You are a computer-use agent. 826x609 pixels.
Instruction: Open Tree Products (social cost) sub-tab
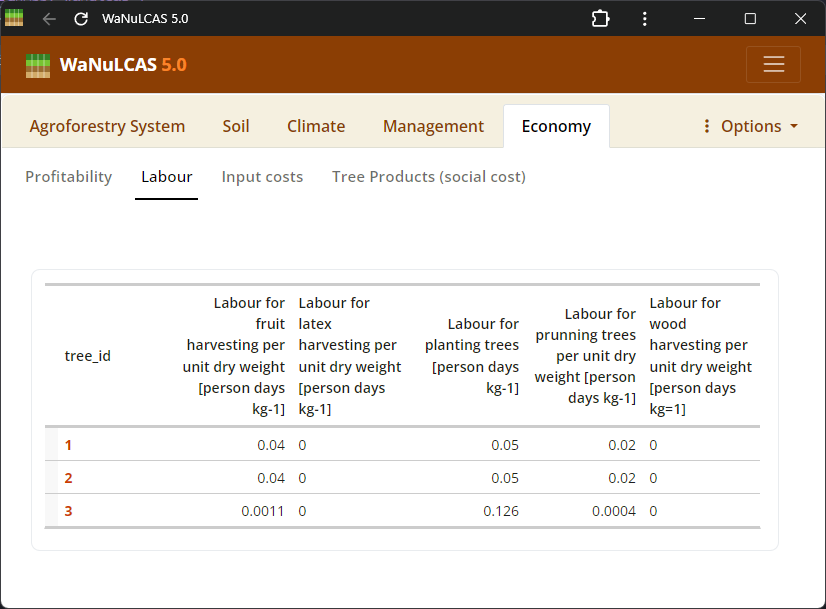(x=428, y=177)
